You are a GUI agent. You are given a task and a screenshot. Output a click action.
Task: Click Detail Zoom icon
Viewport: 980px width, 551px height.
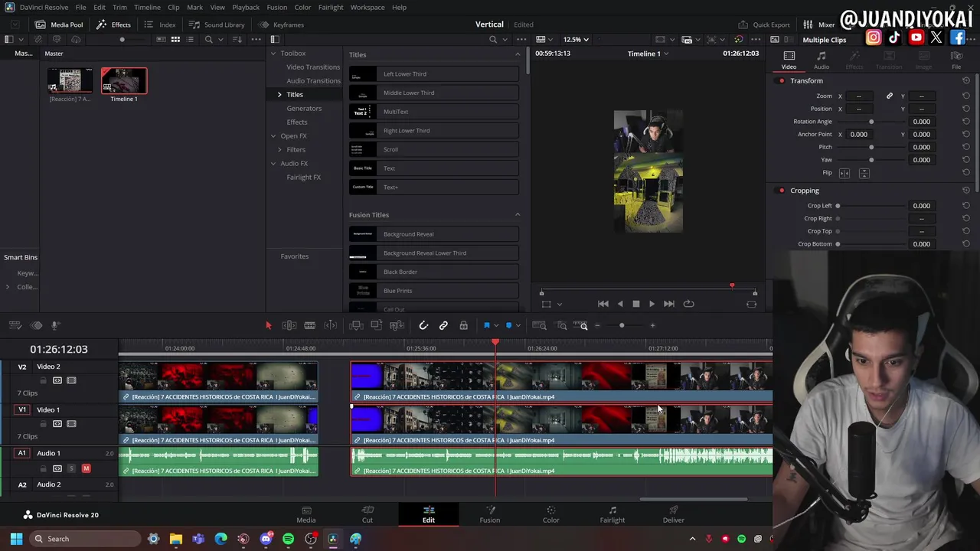click(x=561, y=326)
